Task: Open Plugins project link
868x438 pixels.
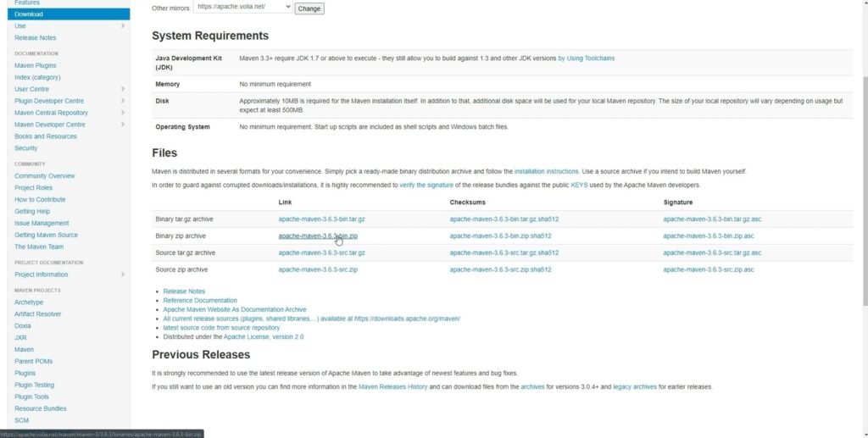Action: click(25, 374)
